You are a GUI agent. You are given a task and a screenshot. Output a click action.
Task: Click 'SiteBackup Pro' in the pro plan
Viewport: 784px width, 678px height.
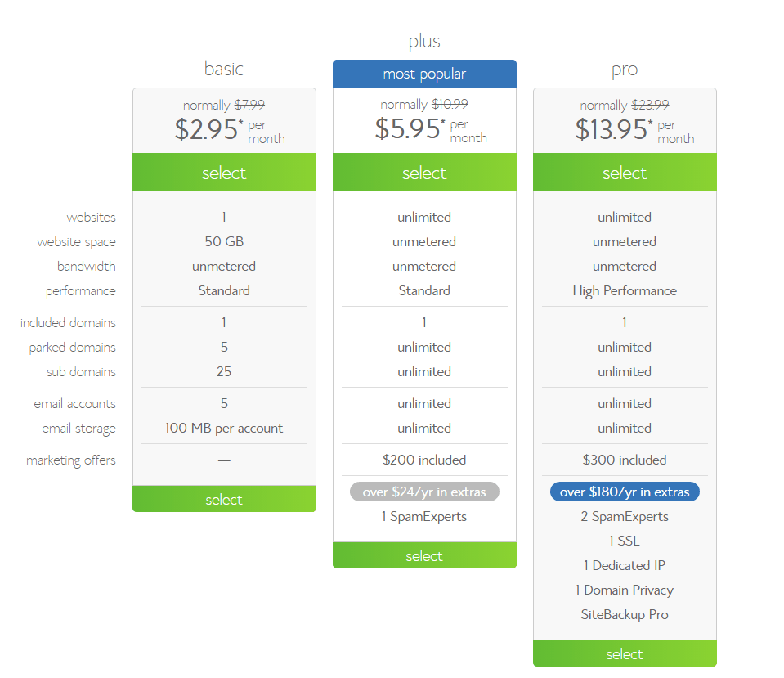click(x=625, y=614)
